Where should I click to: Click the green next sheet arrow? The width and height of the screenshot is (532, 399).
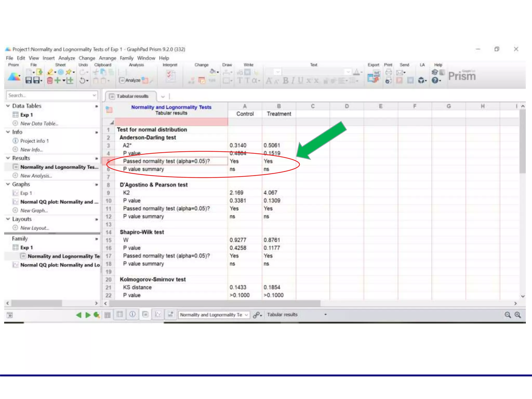pyautogui.click(x=88, y=315)
